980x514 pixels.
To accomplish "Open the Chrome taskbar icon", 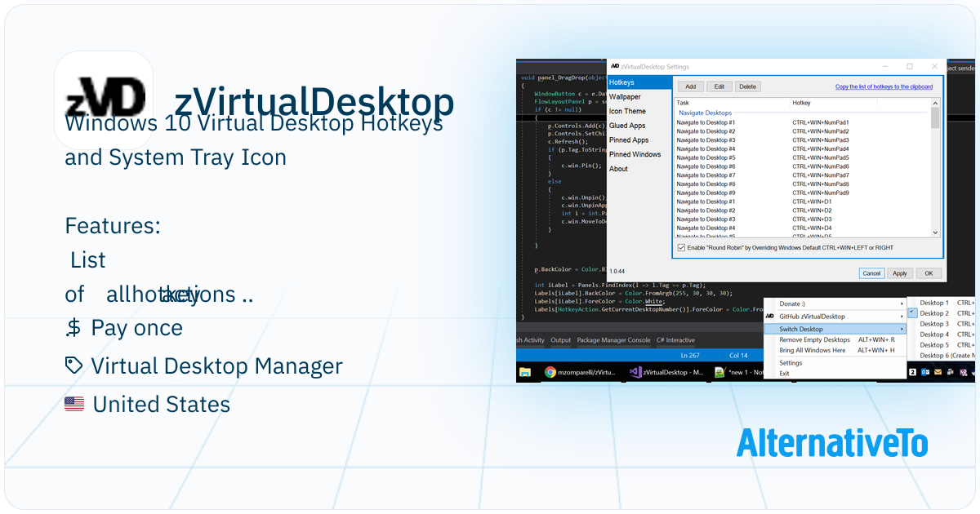I will coord(550,372).
